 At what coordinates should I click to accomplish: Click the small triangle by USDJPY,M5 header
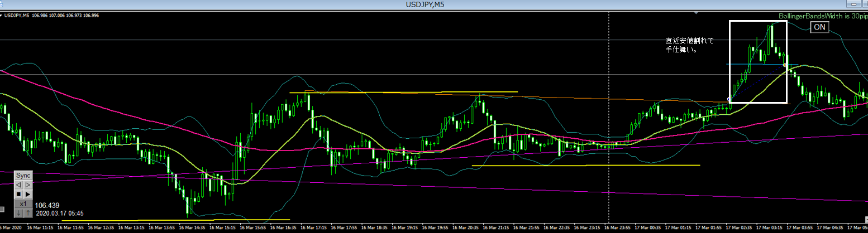[2, 15]
